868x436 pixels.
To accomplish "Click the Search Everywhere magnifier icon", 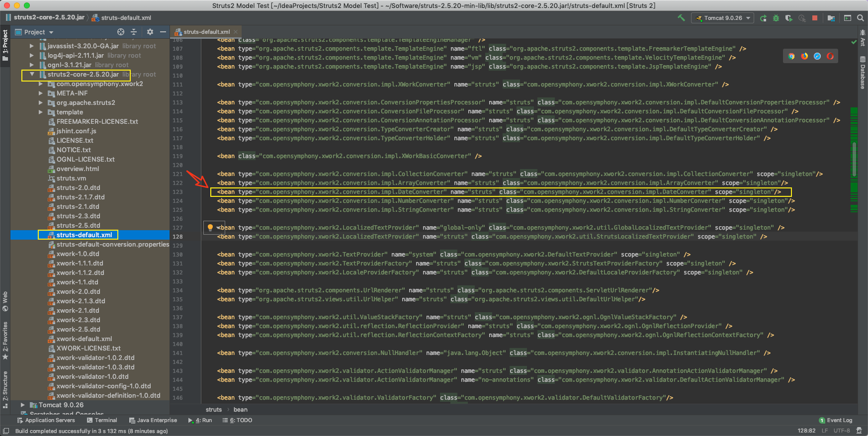I will click(861, 18).
